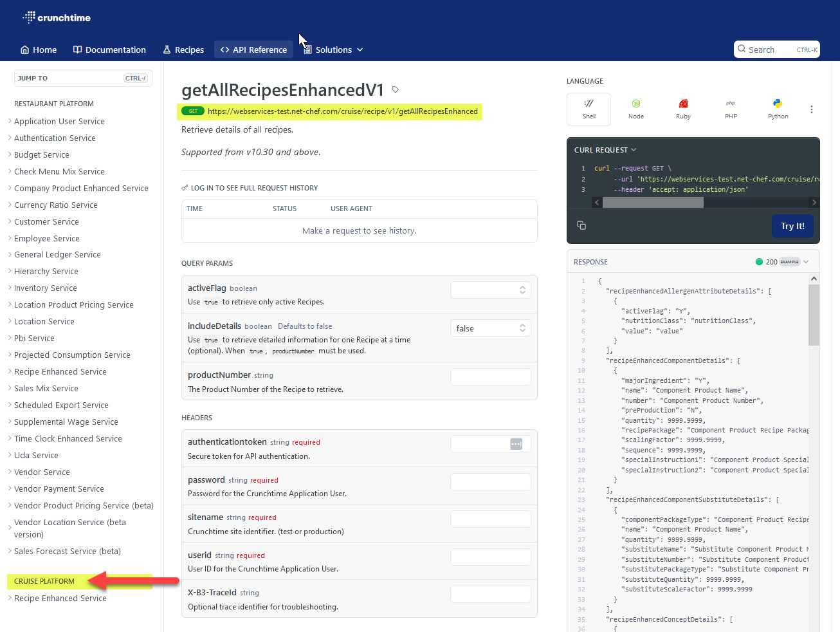Select the Python language icon
Viewport: 840px width, 632px height.
(778, 109)
